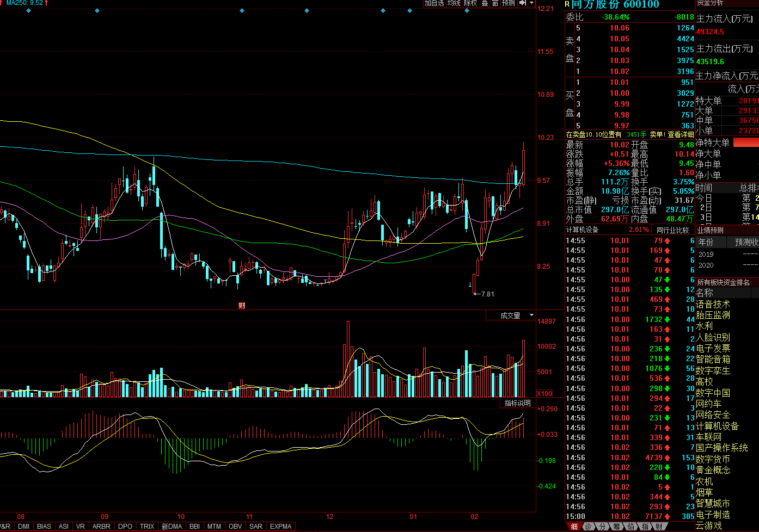Select the DPO indicator tab
This screenshot has width=759, height=532.
[125, 527]
